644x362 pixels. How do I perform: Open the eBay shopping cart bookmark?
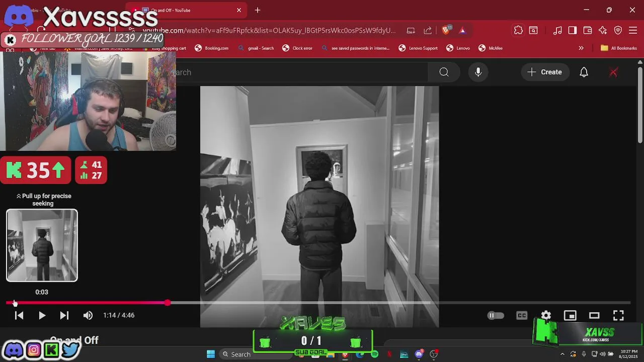pos(166,48)
